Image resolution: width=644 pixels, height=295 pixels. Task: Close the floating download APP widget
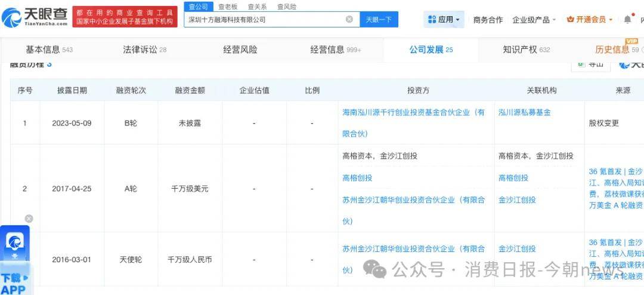pos(29,219)
